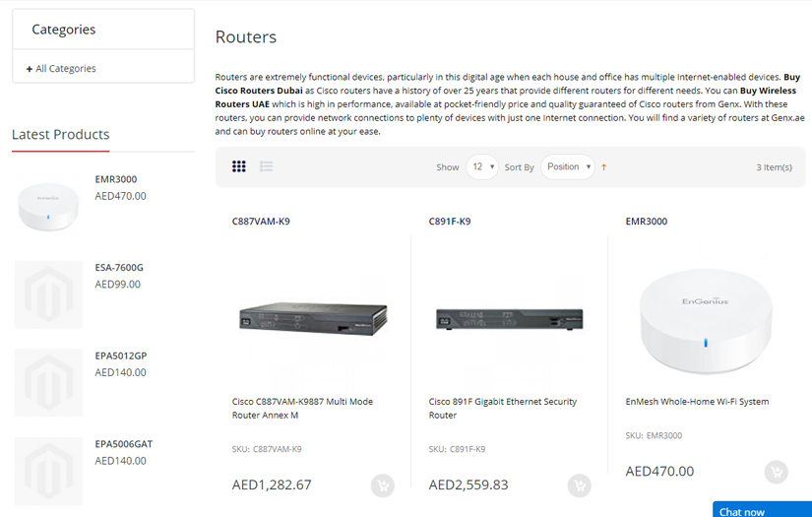This screenshot has height=517, width=812.
Task: Open C887VAM-K9 product title in grid
Action: [x=261, y=222]
